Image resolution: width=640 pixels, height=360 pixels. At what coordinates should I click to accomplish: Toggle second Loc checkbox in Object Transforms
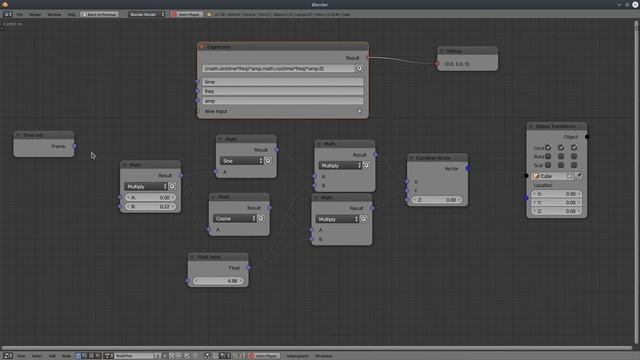coord(561,147)
